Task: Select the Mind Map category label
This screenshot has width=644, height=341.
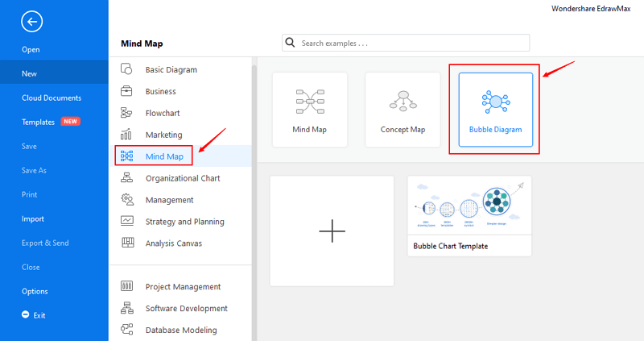Action: click(164, 156)
